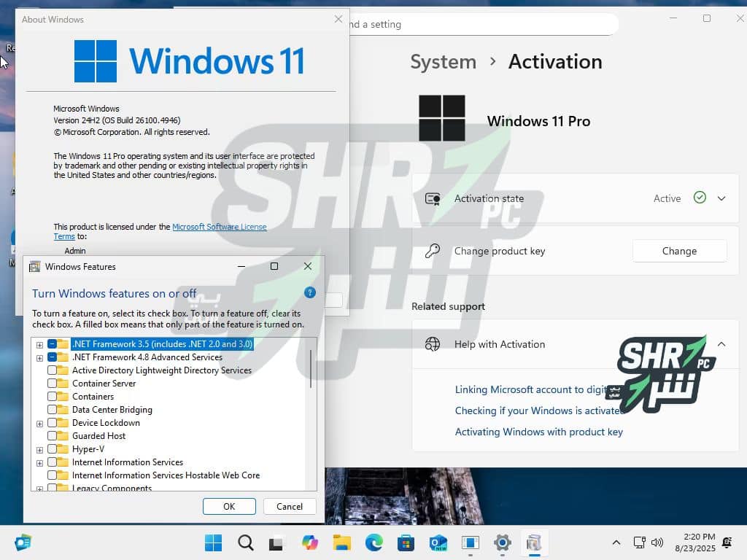747x560 pixels.
Task: Launch Microsoft Edge from the taskbar
Action: 374,542
